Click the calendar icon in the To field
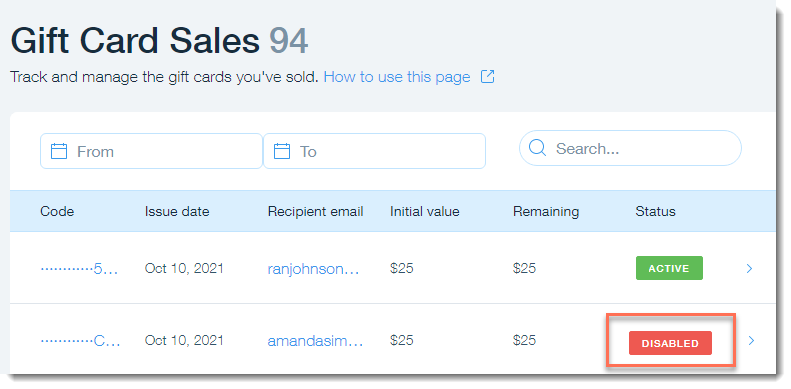Viewport: 791px width, 389px height. pyautogui.click(x=282, y=151)
